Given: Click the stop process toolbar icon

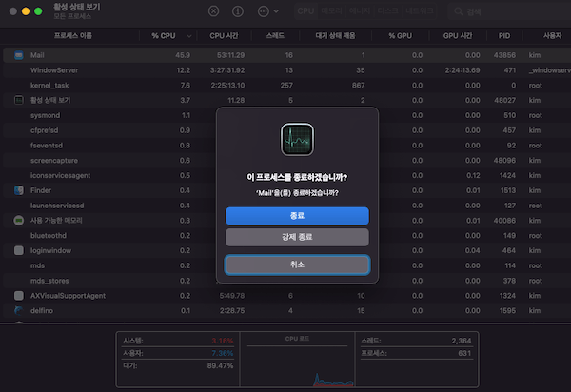Looking at the screenshot, I should (213, 11).
